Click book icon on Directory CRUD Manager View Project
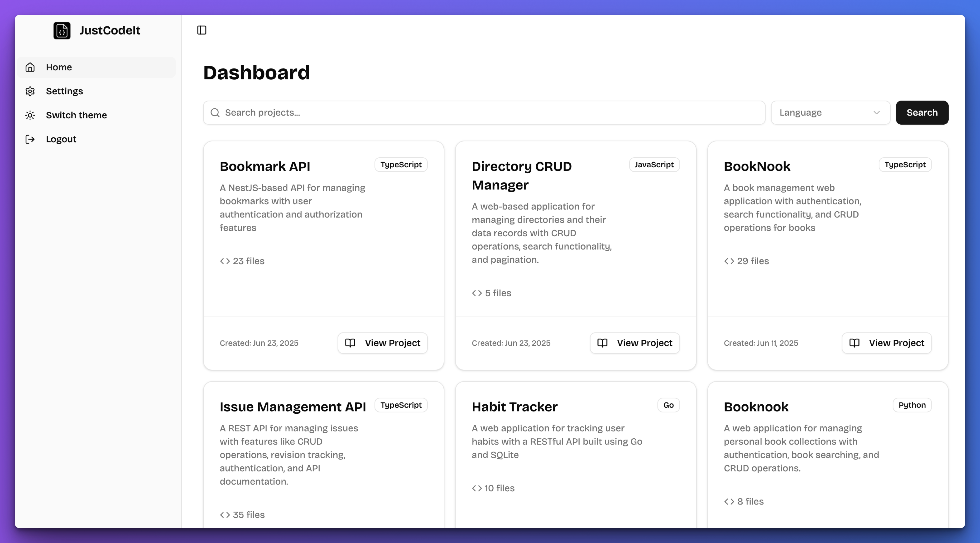This screenshot has height=543, width=980. pyautogui.click(x=602, y=343)
